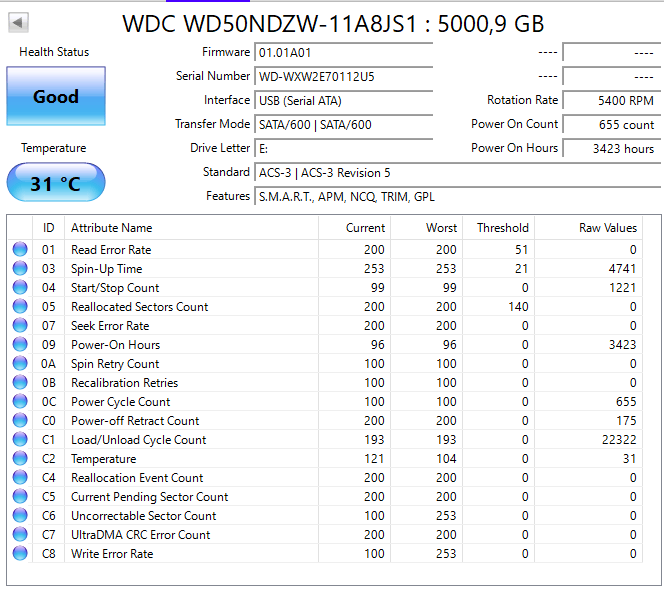Select the Read Error Rate attribute name

(x=111, y=250)
